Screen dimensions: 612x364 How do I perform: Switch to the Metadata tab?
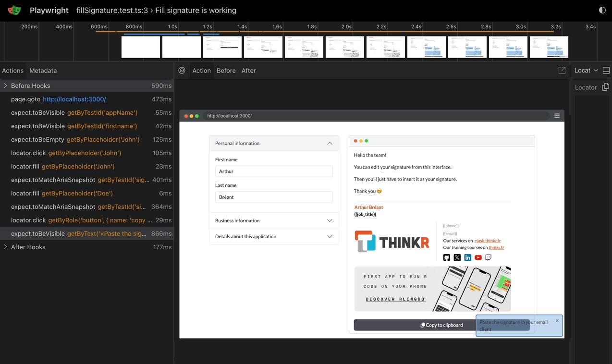[43, 71]
